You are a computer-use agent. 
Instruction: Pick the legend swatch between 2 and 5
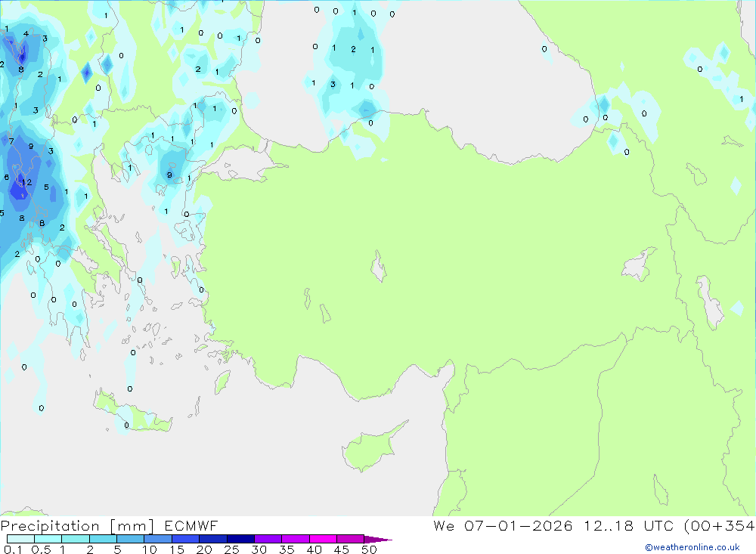pyautogui.click(x=103, y=539)
